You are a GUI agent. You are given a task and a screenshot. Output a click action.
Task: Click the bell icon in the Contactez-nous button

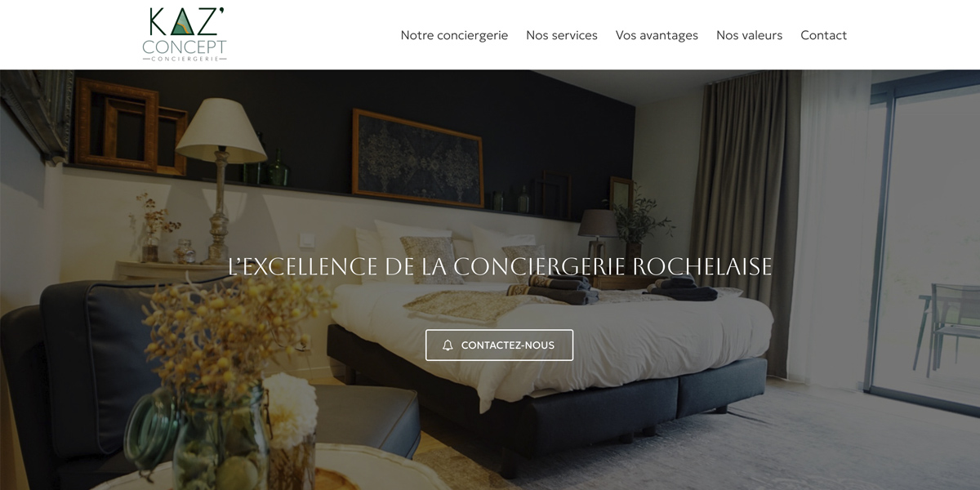pyautogui.click(x=448, y=345)
